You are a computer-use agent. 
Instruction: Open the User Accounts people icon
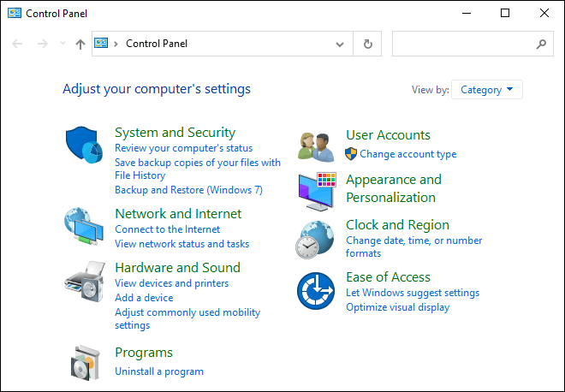tap(316, 147)
